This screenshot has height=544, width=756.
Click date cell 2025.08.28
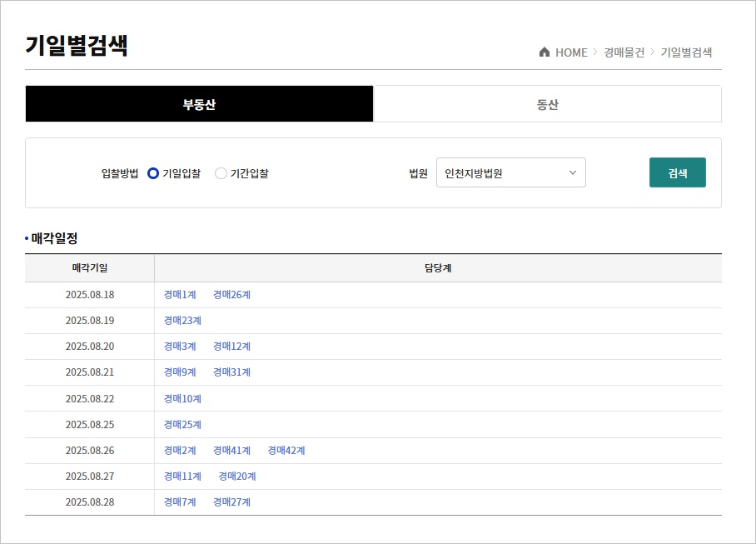[90, 502]
